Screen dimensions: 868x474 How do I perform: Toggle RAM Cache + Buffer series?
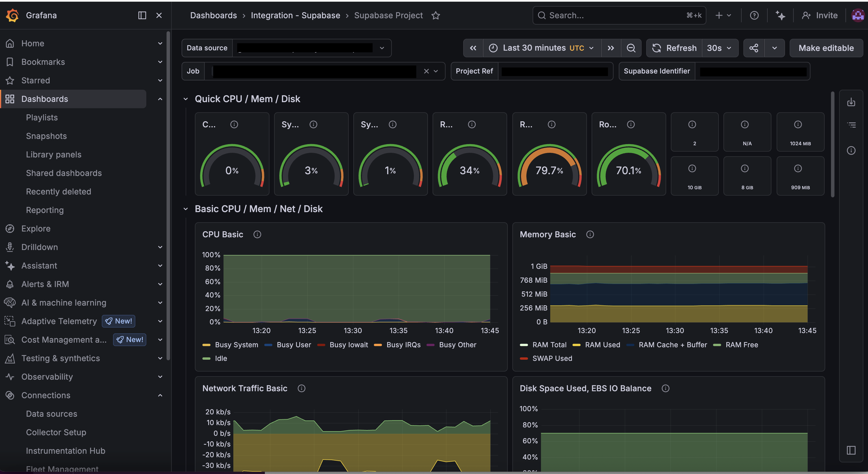(673, 345)
